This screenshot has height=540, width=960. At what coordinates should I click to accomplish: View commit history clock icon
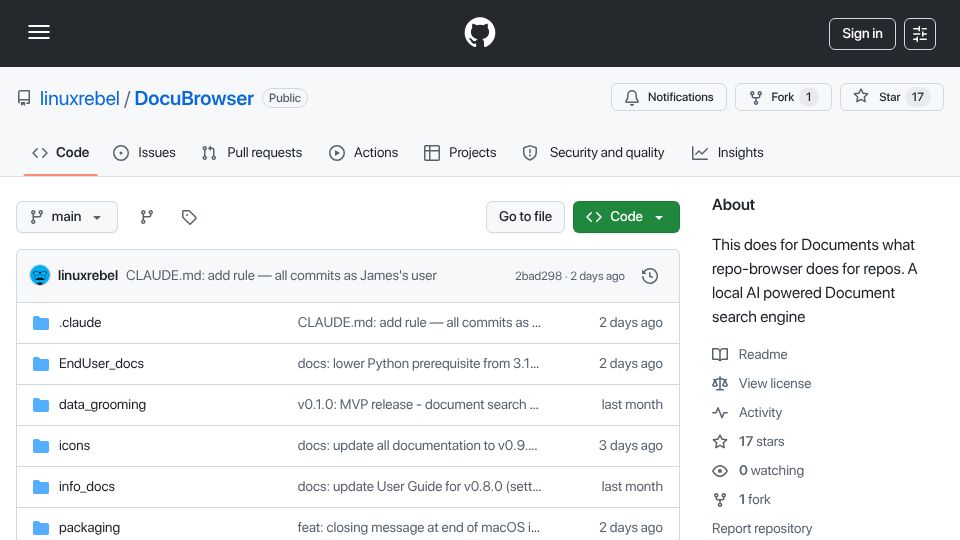650,276
